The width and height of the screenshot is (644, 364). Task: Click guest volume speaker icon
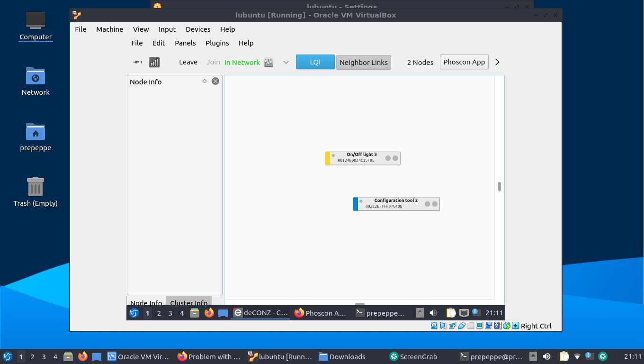[x=433, y=313]
